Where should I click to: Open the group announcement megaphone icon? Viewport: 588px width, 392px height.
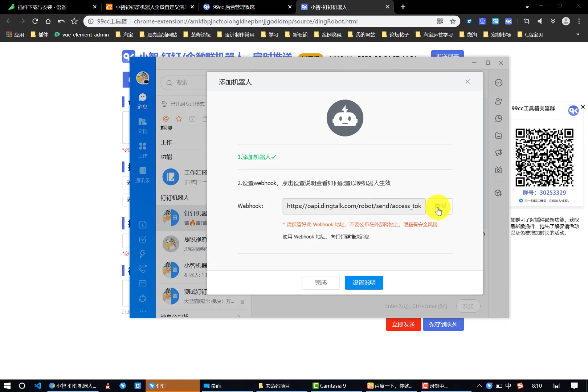click(x=499, y=152)
